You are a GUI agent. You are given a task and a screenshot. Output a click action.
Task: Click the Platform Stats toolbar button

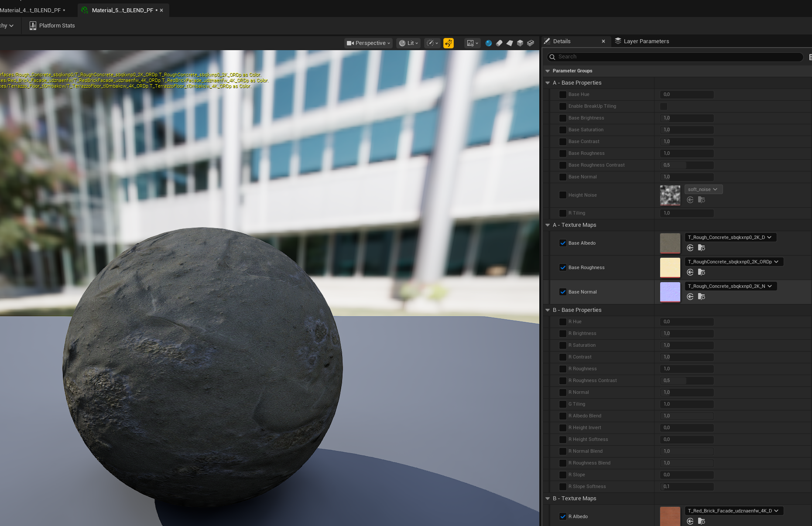tap(52, 26)
